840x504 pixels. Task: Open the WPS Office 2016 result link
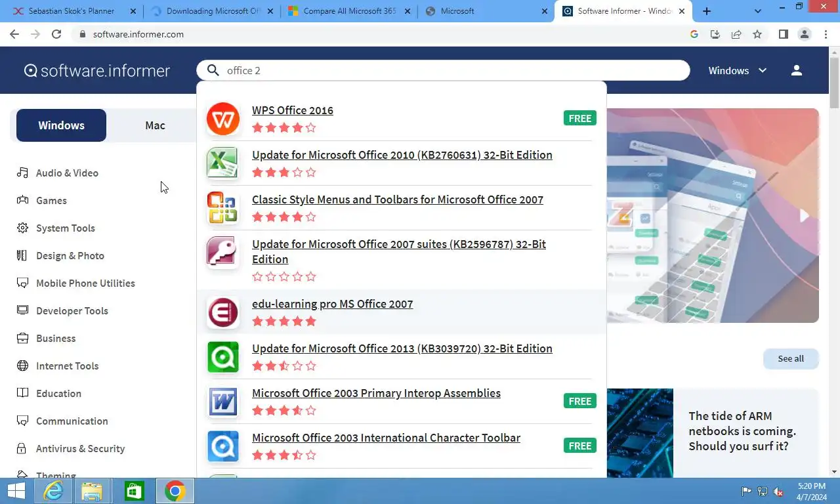click(293, 110)
